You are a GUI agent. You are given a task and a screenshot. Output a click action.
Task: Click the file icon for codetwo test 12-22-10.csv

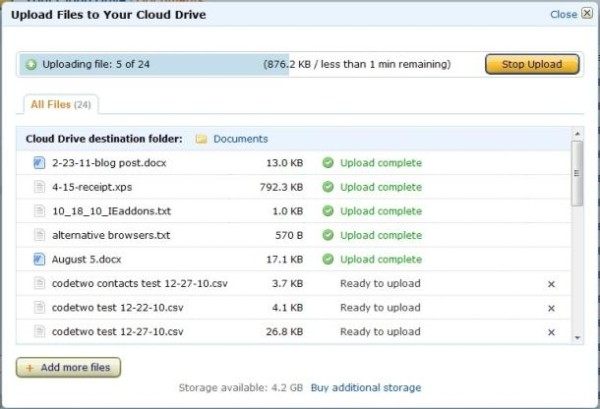click(39, 308)
